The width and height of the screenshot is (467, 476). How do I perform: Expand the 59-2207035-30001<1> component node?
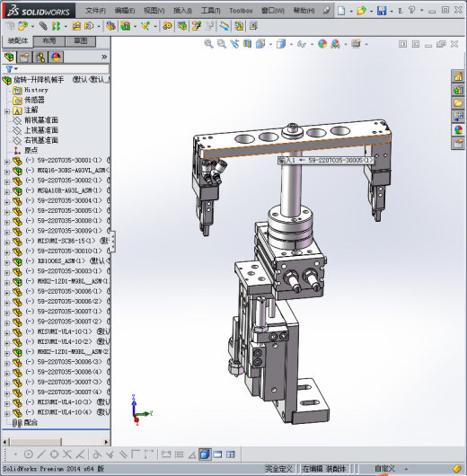(x=6, y=162)
